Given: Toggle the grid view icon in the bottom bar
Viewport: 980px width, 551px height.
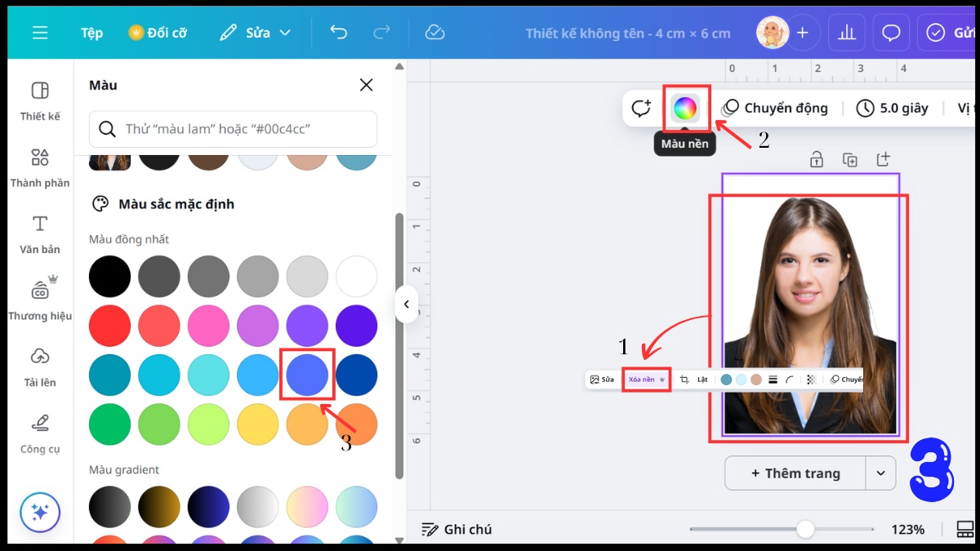Looking at the screenshot, I should [x=964, y=529].
